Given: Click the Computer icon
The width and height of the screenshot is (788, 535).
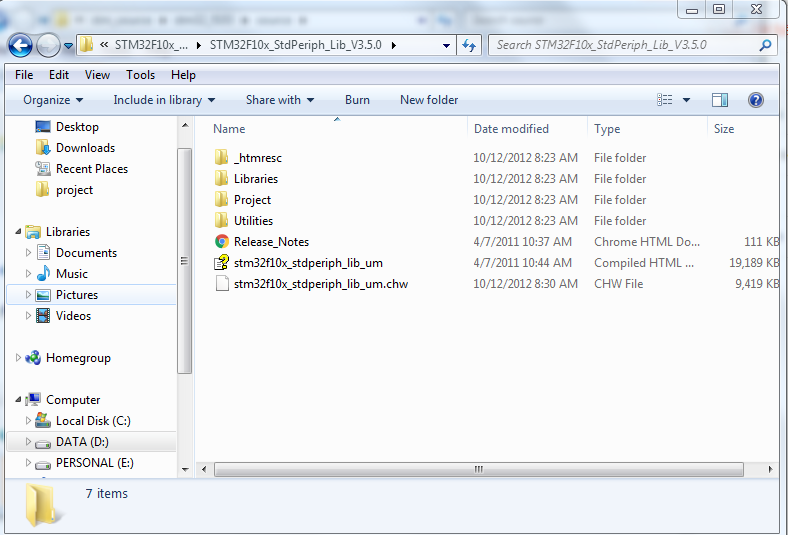Looking at the screenshot, I should [x=33, y=399].
